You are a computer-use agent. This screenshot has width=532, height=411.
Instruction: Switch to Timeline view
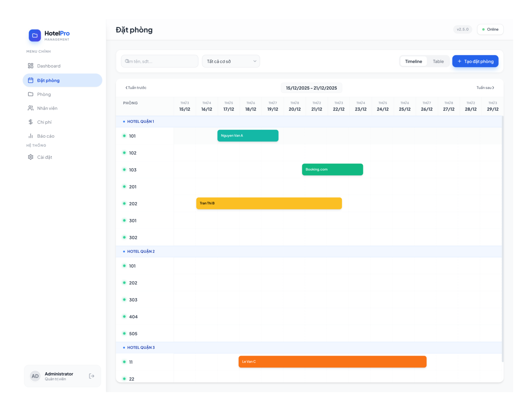coord(414,61)
